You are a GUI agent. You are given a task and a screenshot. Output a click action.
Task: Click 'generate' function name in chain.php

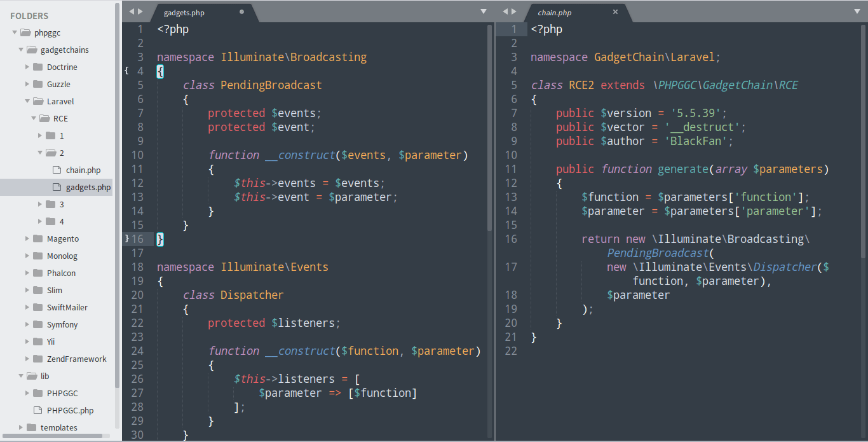tap(683, 169)
